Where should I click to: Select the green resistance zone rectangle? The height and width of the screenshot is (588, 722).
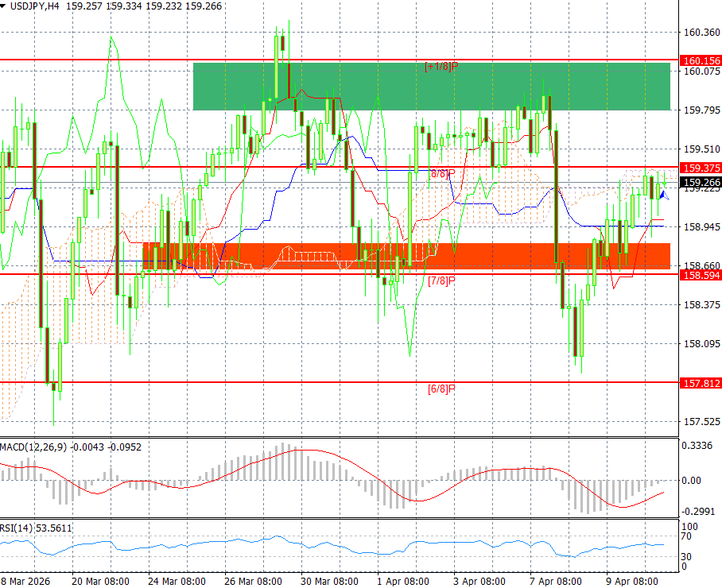[x=432, y=87]
